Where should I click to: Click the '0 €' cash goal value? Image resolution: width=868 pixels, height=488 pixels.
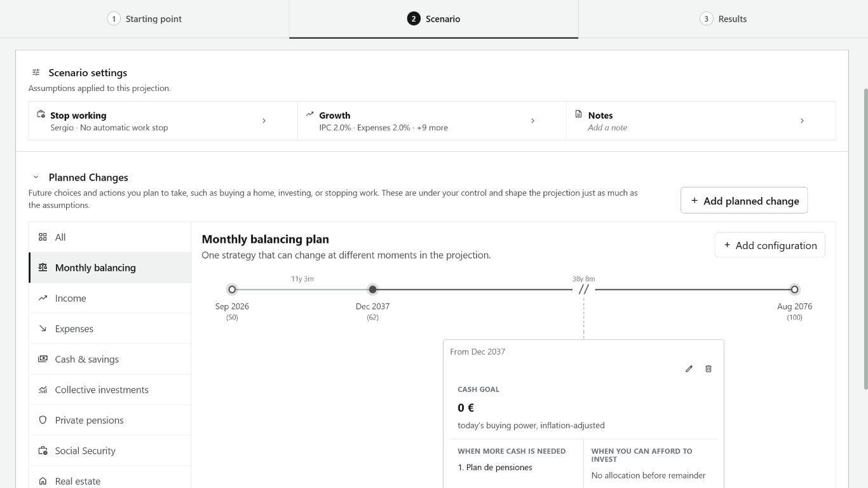(466, 408)
